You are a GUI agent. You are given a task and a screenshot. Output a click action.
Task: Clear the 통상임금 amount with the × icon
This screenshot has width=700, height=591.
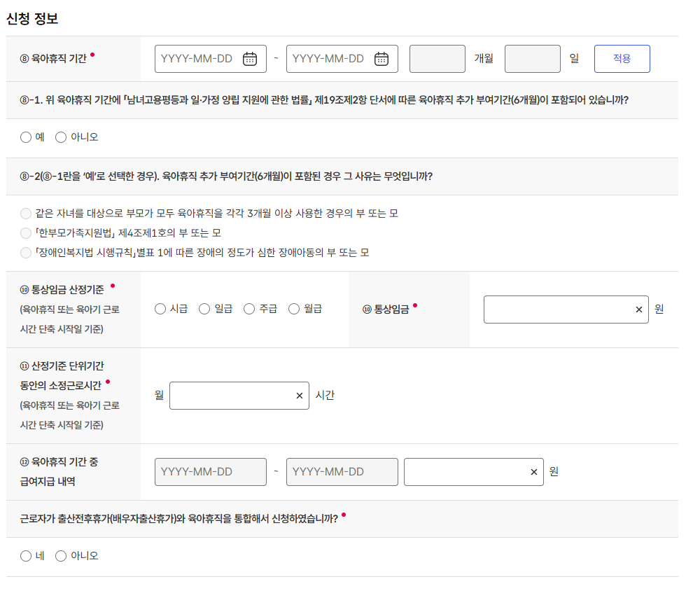coord(638,310)
